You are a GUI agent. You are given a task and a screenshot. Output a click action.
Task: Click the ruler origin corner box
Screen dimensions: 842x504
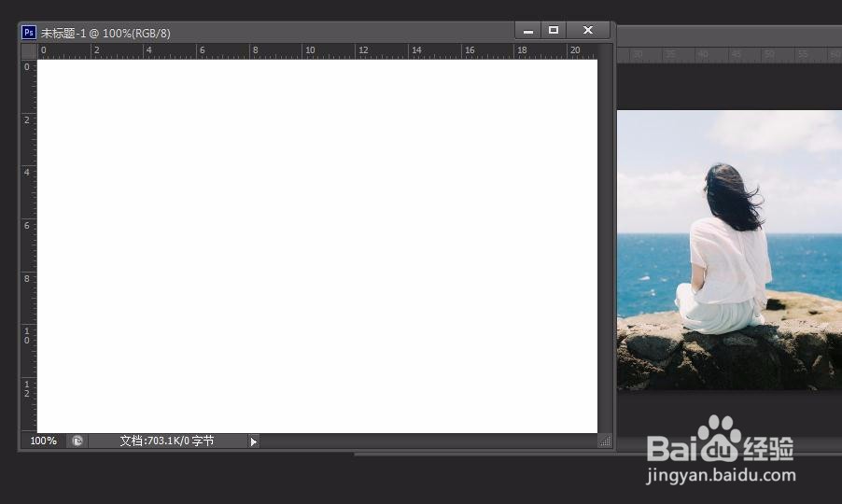[29, 51]
